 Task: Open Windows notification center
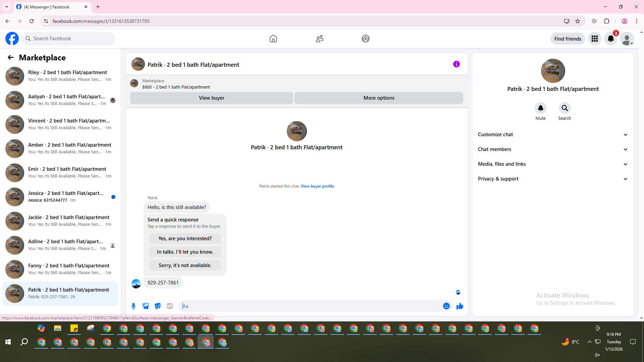pyautogui.click(x=633, y=342)
